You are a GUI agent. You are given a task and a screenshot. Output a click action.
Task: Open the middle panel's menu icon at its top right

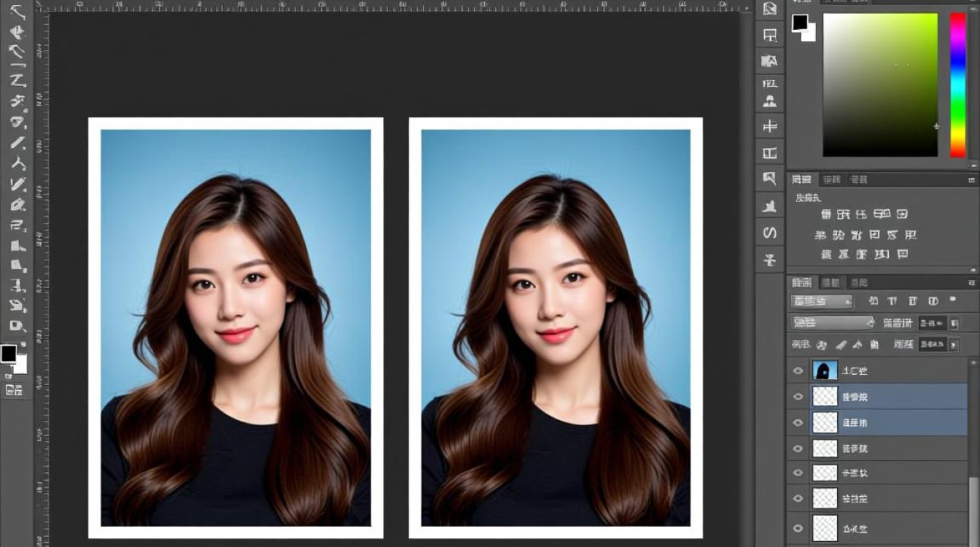972,179
